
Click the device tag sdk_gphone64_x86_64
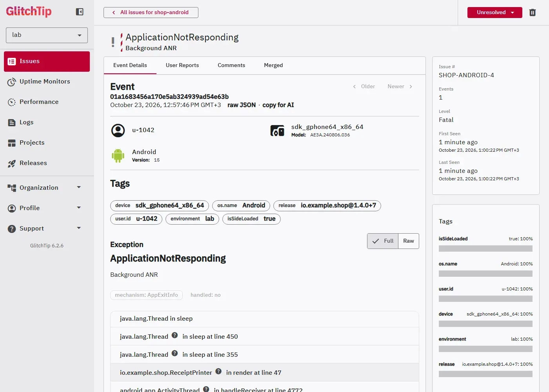pos(160,205)
